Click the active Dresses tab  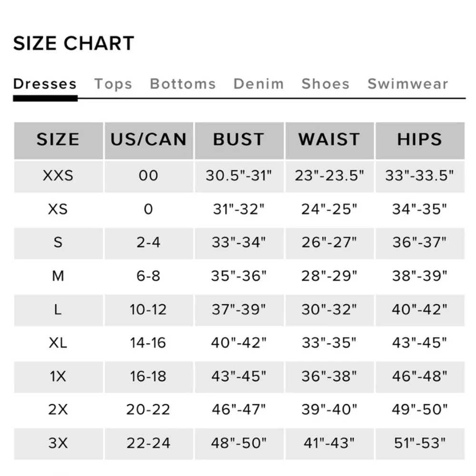point(45,84)
